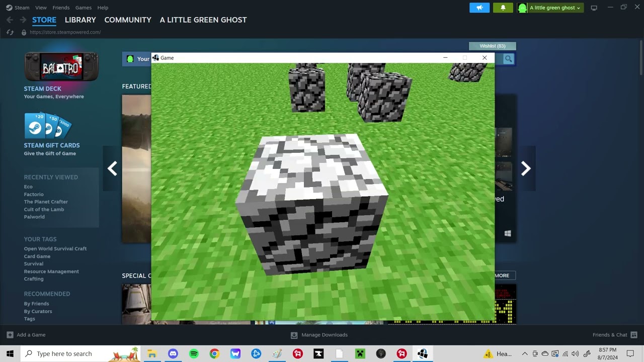Go forward with Steam's forward arrow
Screen dimensions: 644x362
tap(23, 20)
